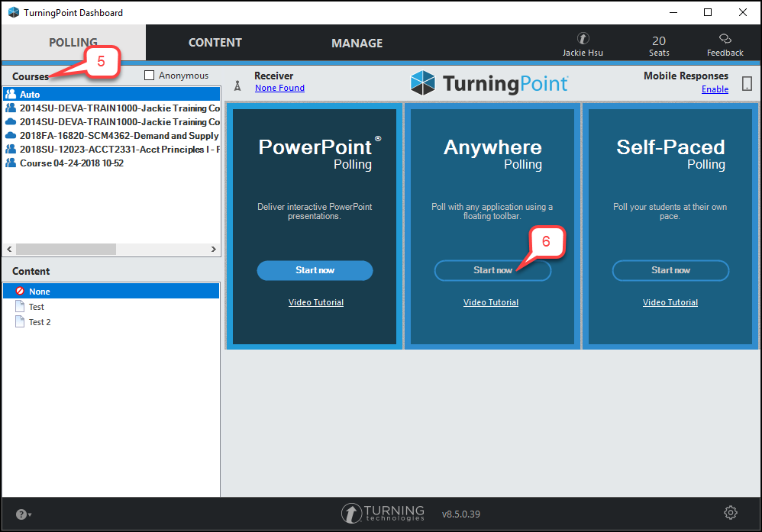Click cloud icon beside 2018FA-16820 course
762x532 pixels.
10,136
